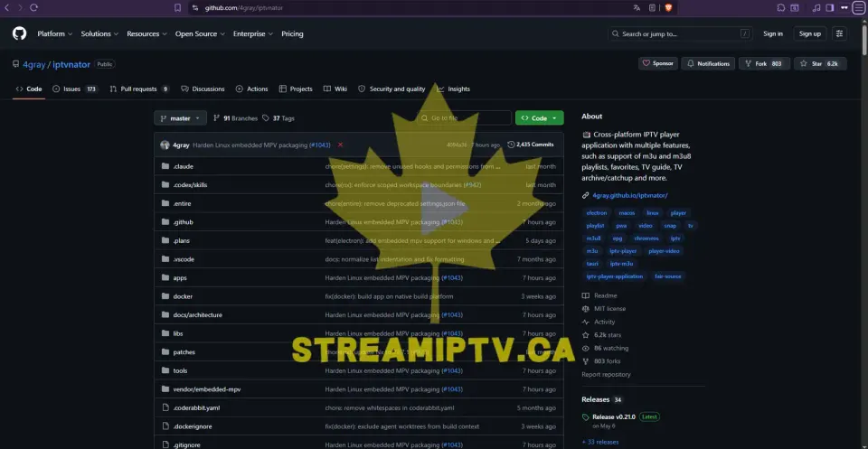Open the Issues tab

click(75, 89)
